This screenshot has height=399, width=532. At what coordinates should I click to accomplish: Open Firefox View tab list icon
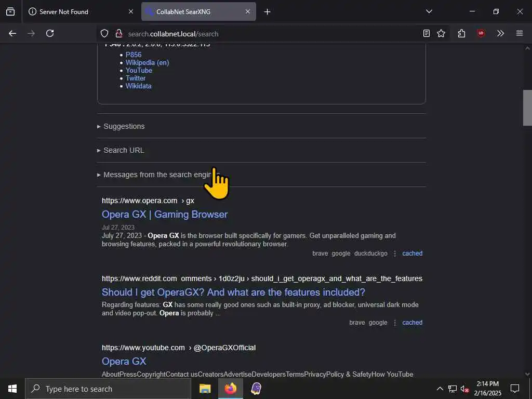(10, 11)
